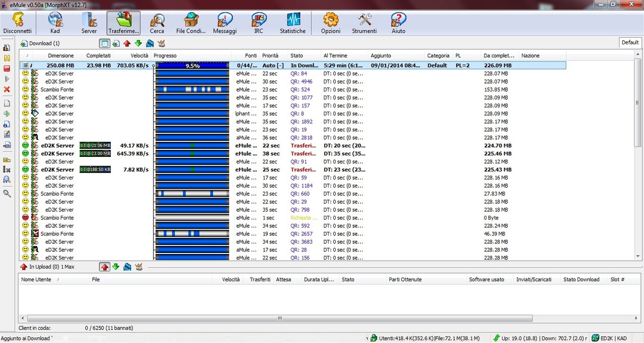The width and height of the screenshot is (644, 343).
Task: Click the yellow pause icon in left sidebar
Action: pos(7,58)
